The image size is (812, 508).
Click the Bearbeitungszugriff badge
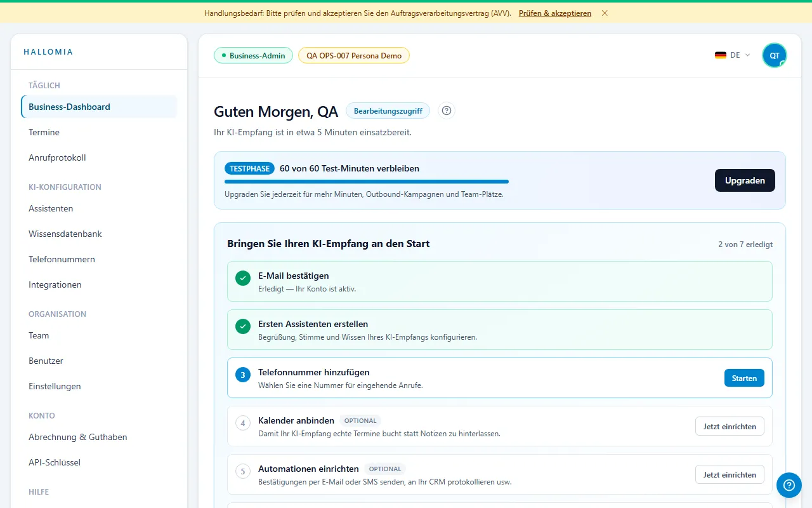388,110
